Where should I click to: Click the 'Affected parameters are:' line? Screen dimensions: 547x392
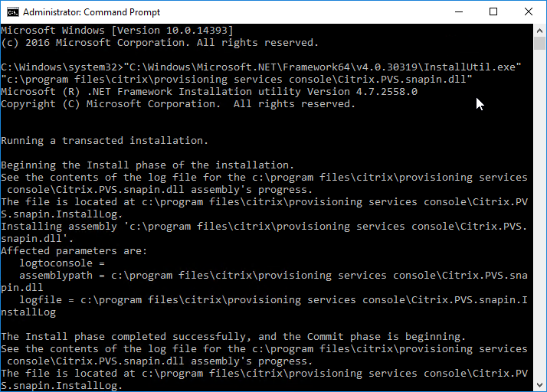74,251
